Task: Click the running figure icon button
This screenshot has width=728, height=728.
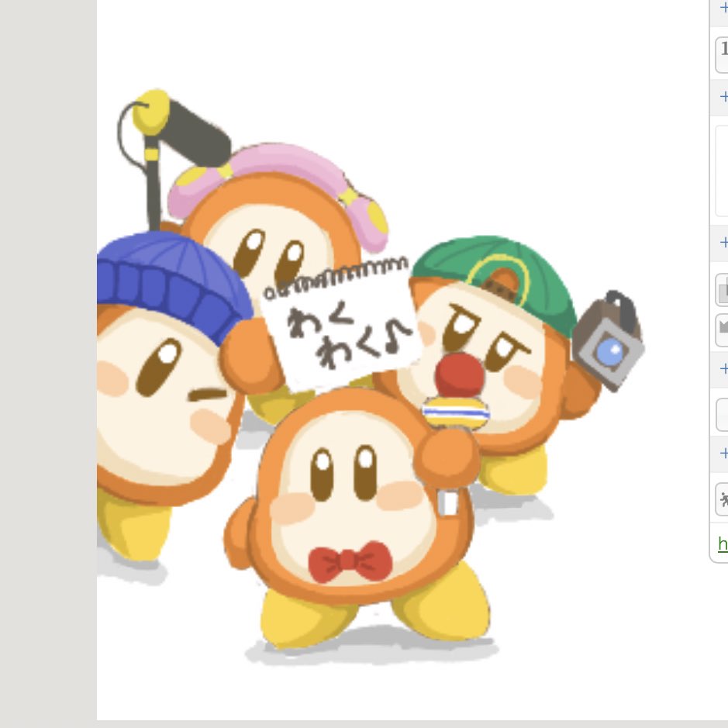Action: pyautogui.click(x=723, y=499)
